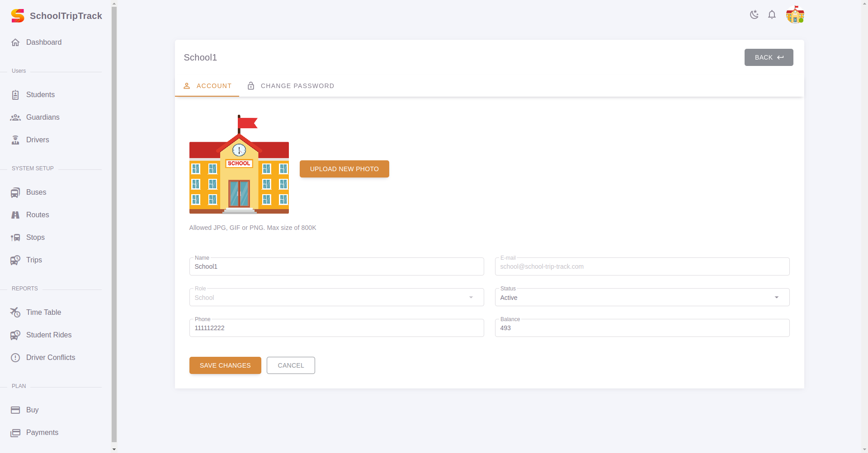The image size is (868, 453).
Task: Open the Time Table report icon
Action: (16, 312)
